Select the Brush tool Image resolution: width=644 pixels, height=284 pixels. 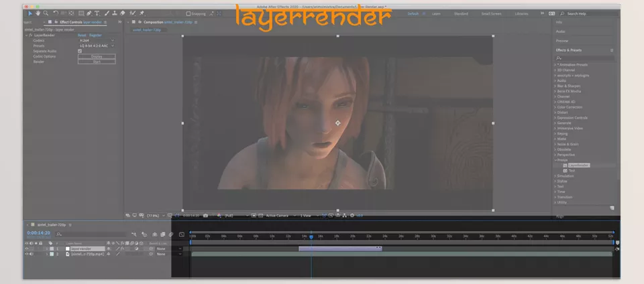pos(107,13)
